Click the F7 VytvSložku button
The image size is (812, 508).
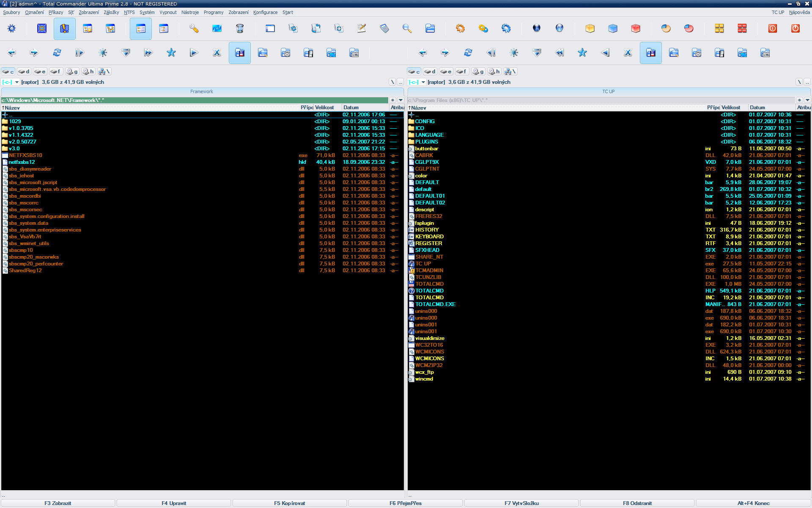(521, 503)
